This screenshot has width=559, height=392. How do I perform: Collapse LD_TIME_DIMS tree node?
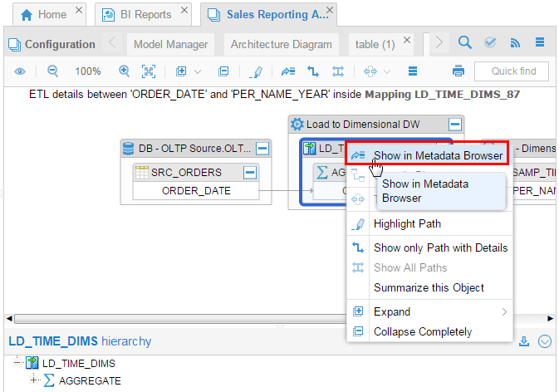coord(17,363)
